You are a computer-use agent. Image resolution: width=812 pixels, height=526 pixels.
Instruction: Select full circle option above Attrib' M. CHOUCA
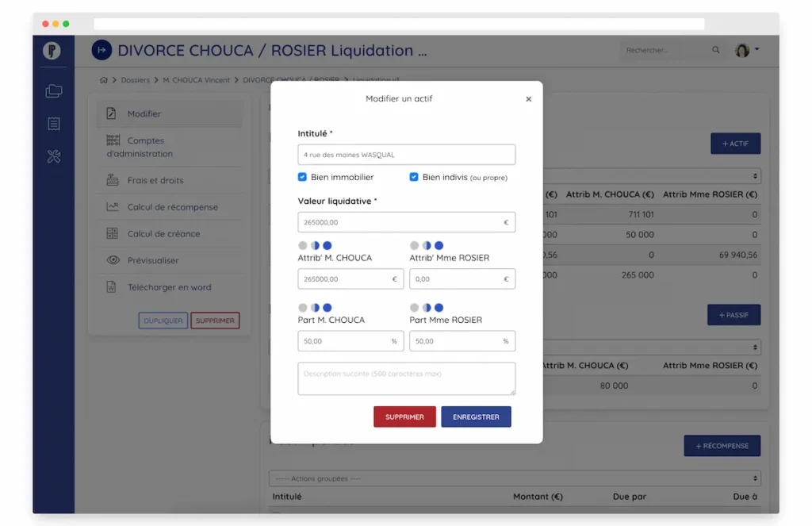(327, 245)
